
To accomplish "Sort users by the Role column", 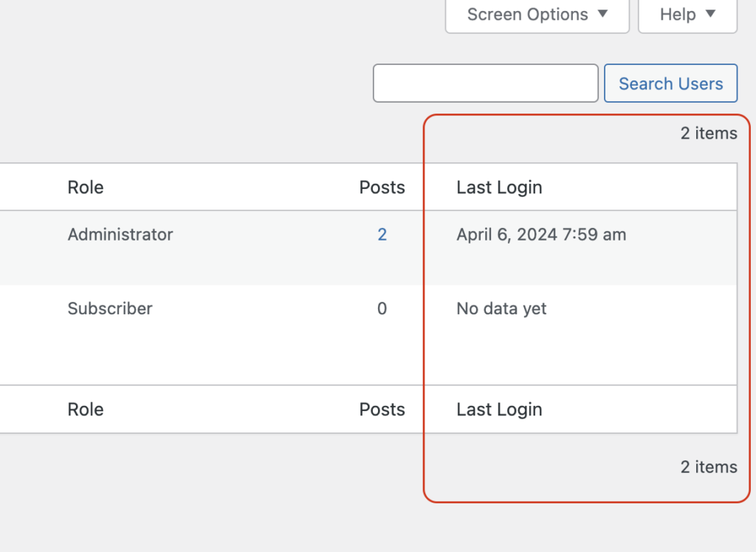I will (85, 187).
